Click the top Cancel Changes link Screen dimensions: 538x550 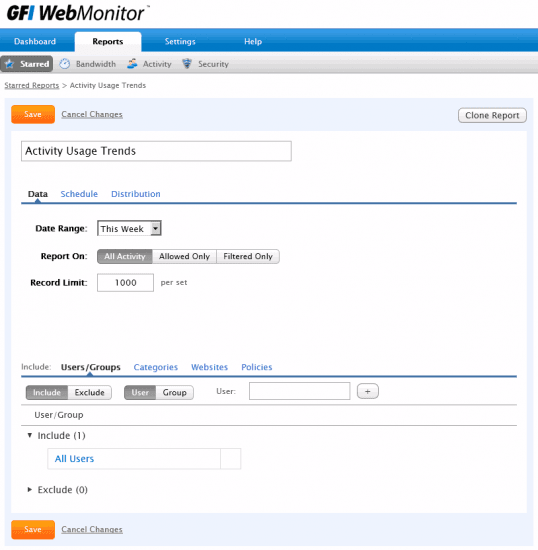pos(92,114)
